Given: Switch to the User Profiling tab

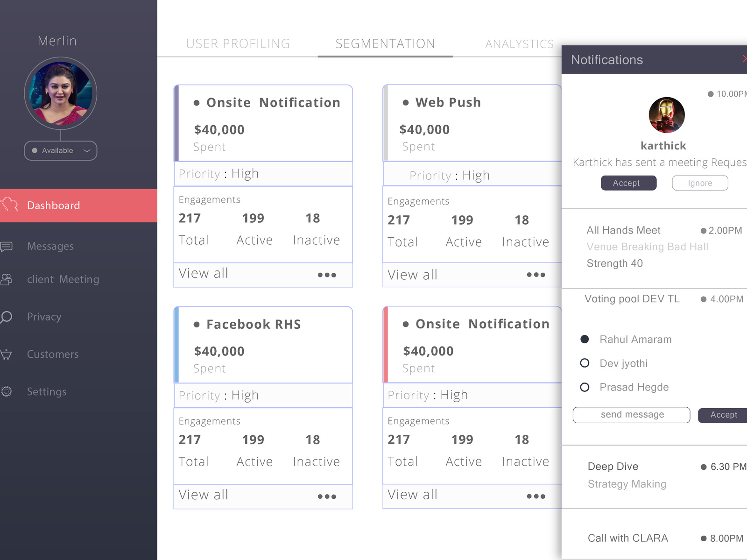Looking at the screenshot, I should click(238, 44).
